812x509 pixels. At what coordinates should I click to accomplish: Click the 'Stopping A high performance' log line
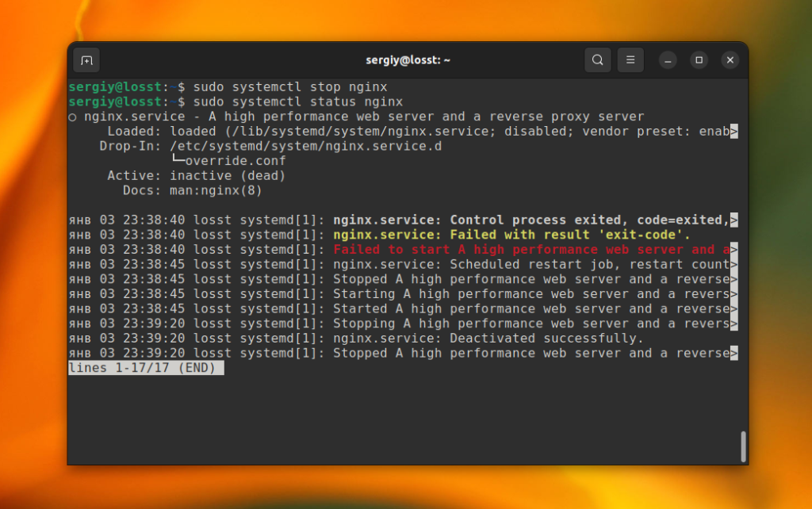(x=403, y=323)
